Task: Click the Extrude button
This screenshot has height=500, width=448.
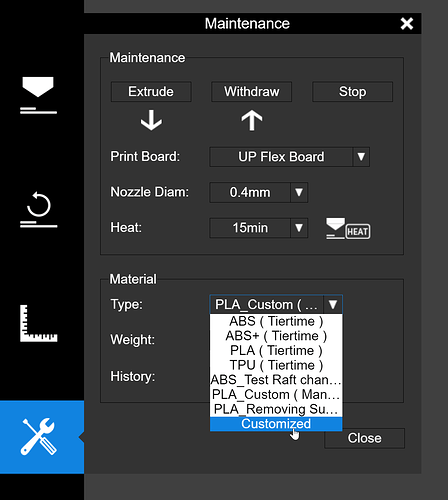Action: (x=151, y=92)
